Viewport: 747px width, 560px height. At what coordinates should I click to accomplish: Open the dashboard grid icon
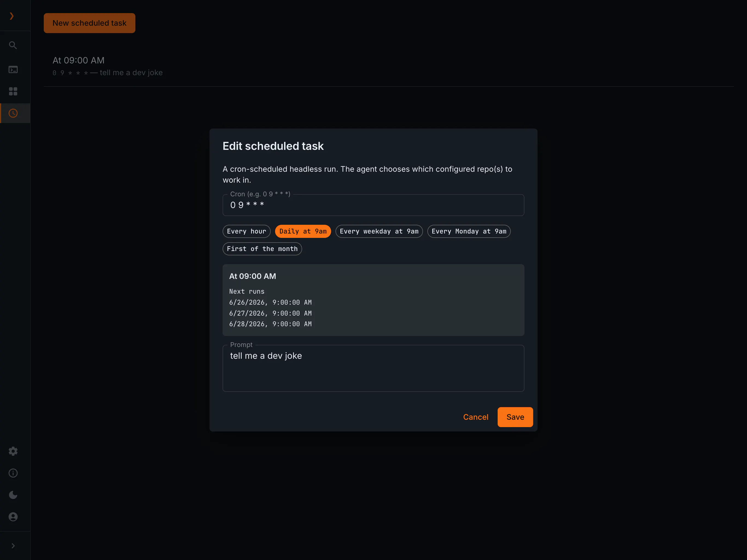click(13, 91)
